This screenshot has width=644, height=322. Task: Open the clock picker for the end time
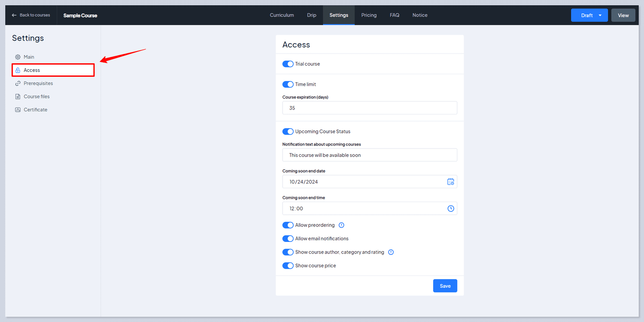tap(451, 208)
